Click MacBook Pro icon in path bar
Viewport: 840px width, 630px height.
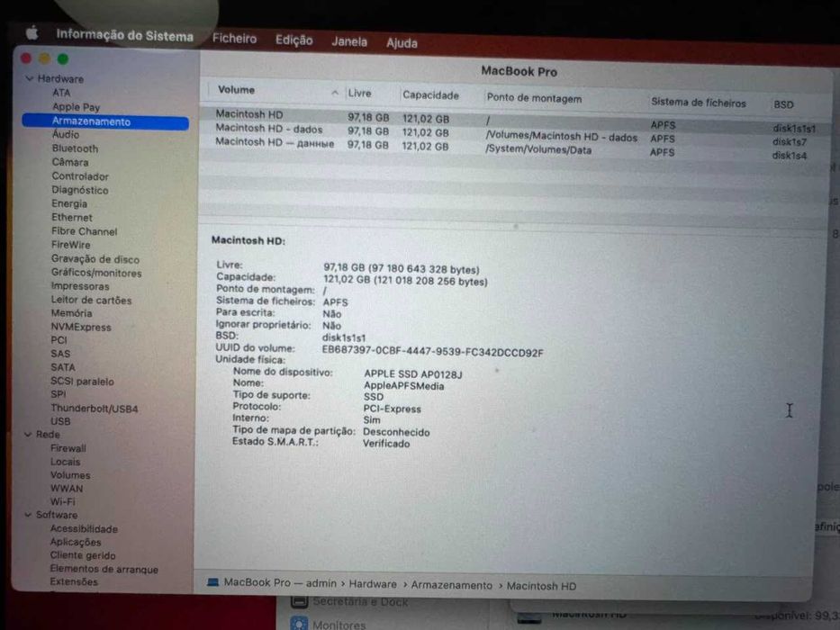point(212,582)
